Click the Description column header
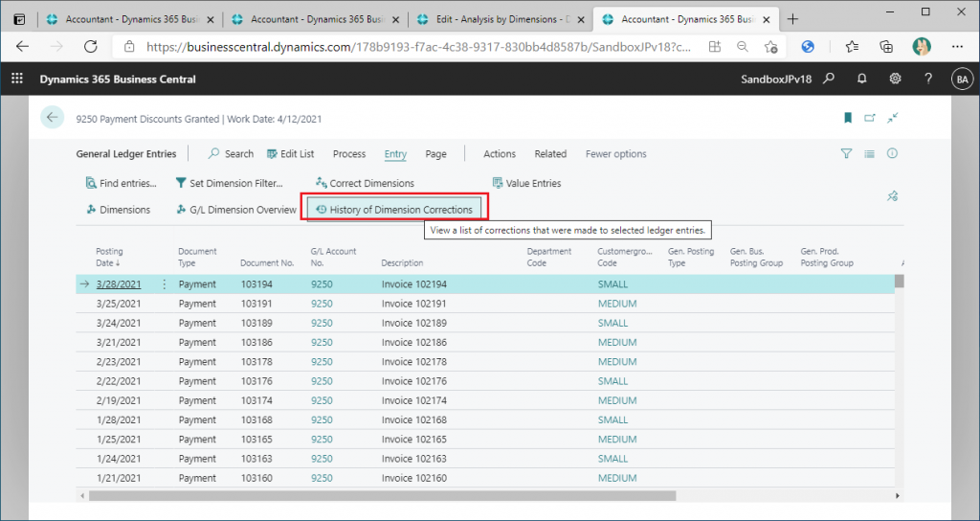Viewport: 980px width, 521px height. click(x=402, y=263)
